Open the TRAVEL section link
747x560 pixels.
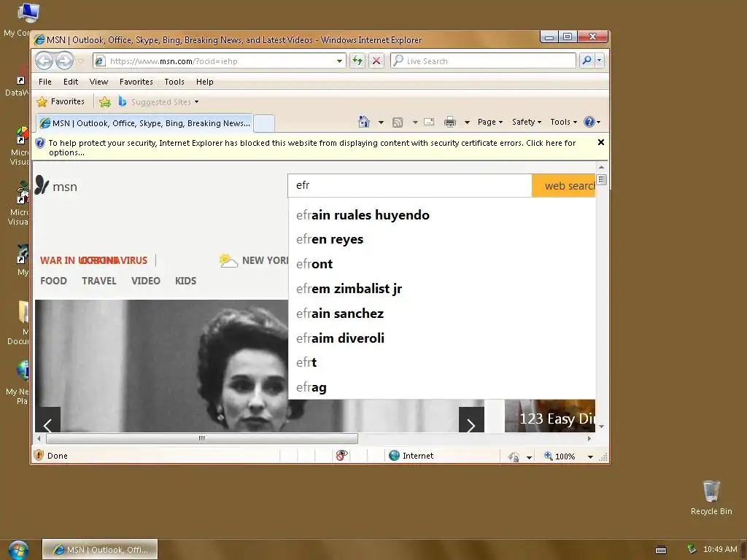coord(99,281)
